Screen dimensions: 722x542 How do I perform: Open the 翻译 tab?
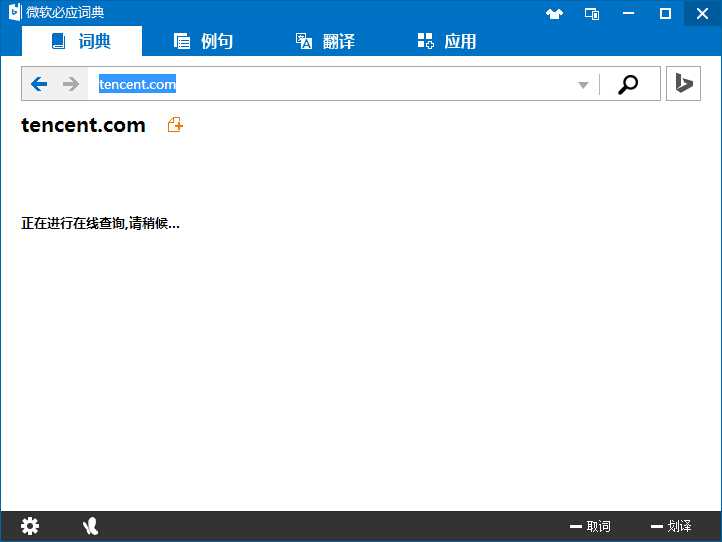pyautogui.click(x=325, y=41)
